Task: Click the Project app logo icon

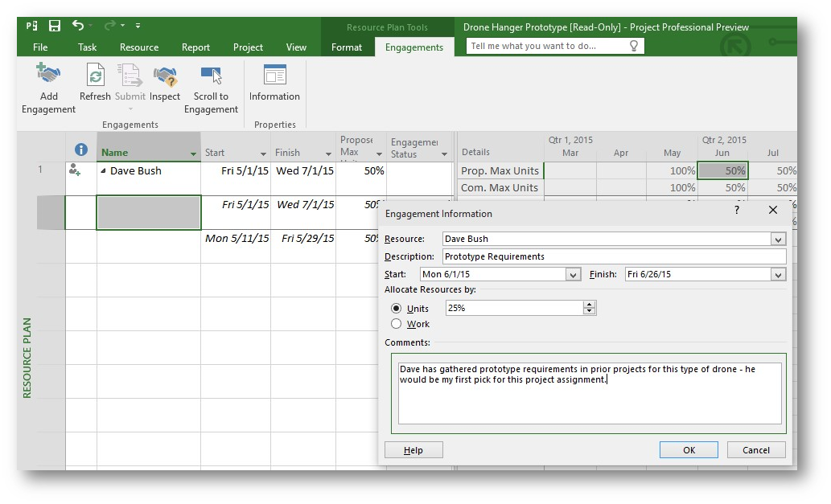Action: [32, 26]
